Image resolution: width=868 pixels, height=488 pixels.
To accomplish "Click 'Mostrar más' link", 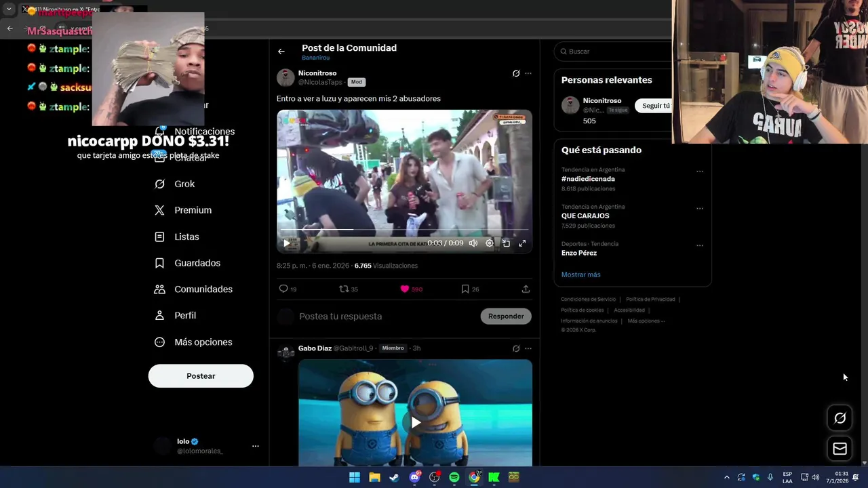I will tap(580, 274).
